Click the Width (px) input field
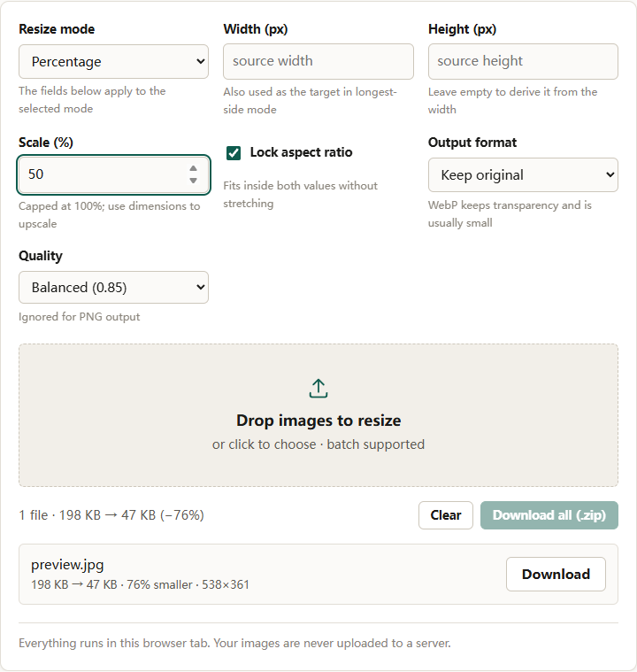Screen dimensions: 637x672 click(x=318, y=61)
